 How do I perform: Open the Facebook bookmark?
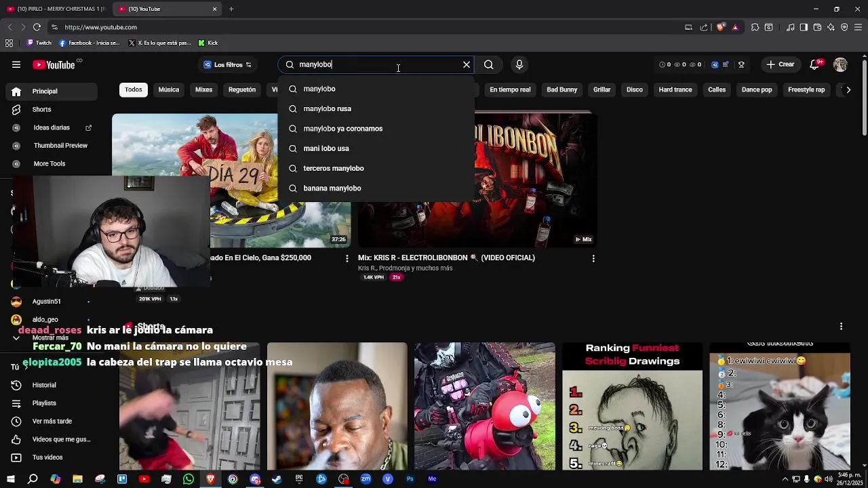tap(89, 43)
